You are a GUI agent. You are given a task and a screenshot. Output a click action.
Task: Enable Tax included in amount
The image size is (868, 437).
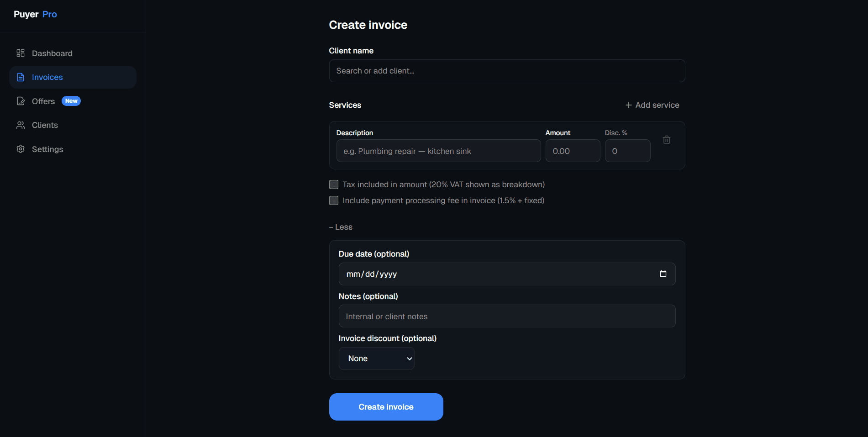click(334, 184)
